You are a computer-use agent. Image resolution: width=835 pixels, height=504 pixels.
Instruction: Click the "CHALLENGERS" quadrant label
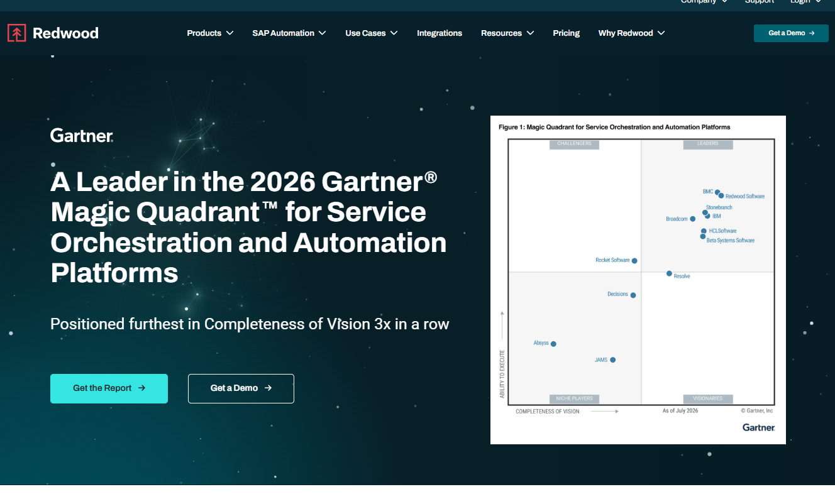(574, 144)
